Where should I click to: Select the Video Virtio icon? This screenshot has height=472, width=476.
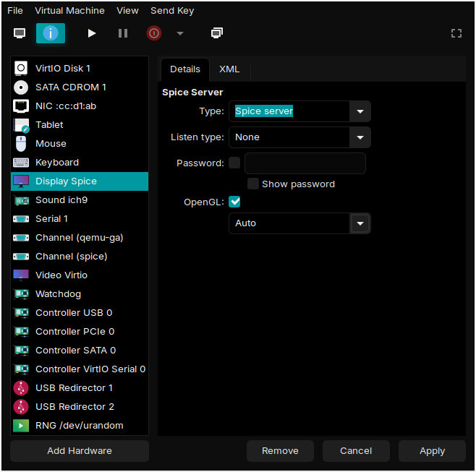[x=21, y=275]
